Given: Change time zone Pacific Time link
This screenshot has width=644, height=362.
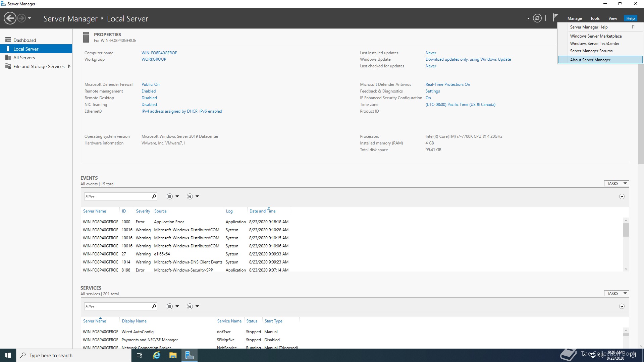Looking at the screenshot, I should point(461,105).
